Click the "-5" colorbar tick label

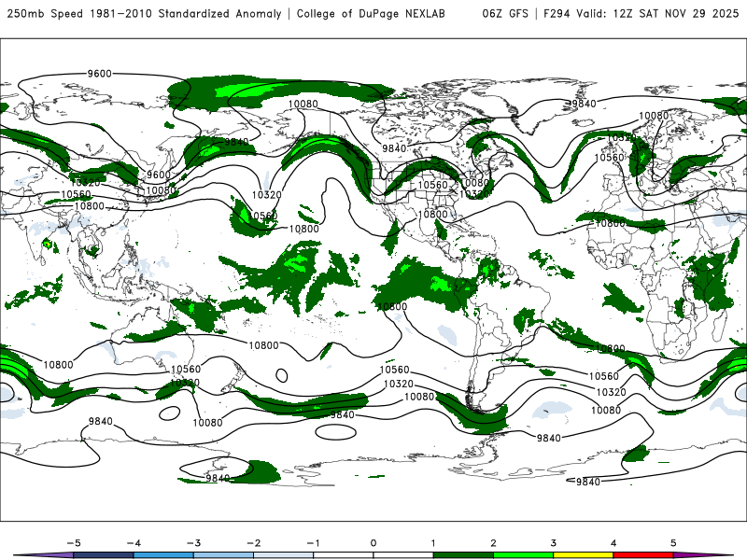point(74,543)
